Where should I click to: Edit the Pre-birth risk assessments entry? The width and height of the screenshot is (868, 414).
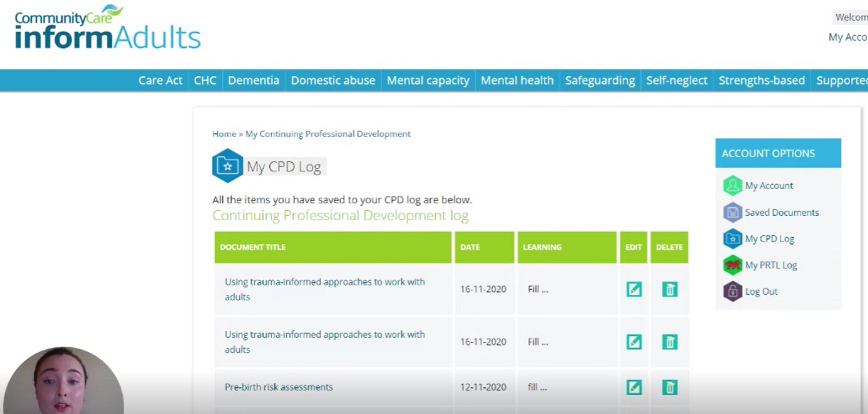point(633,386)
